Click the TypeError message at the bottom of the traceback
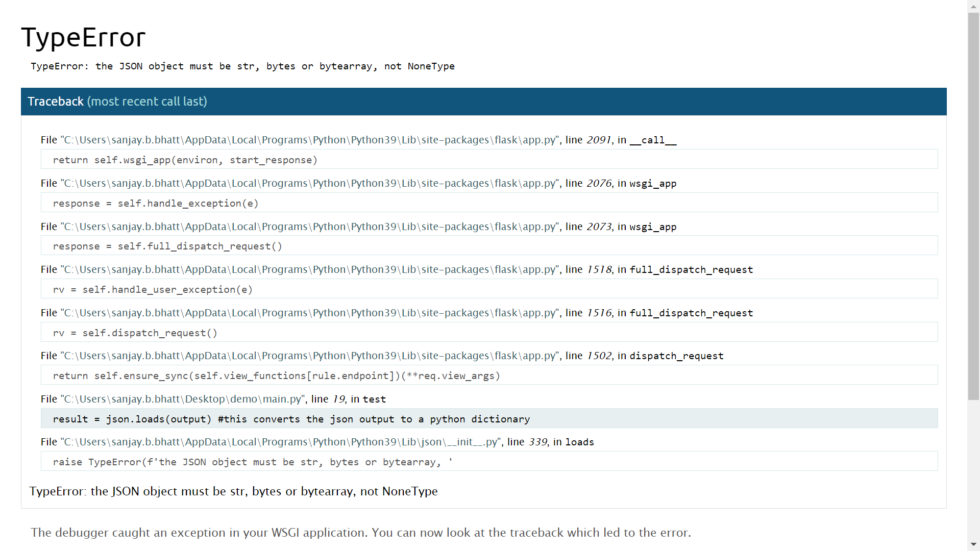The height and width of the screenshot is (551, 980). 234,491
